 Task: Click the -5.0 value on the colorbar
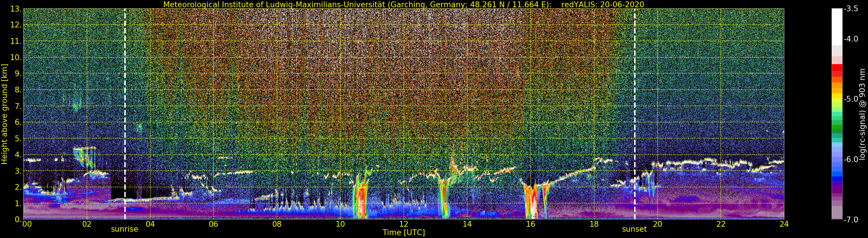tap(851, 99)
